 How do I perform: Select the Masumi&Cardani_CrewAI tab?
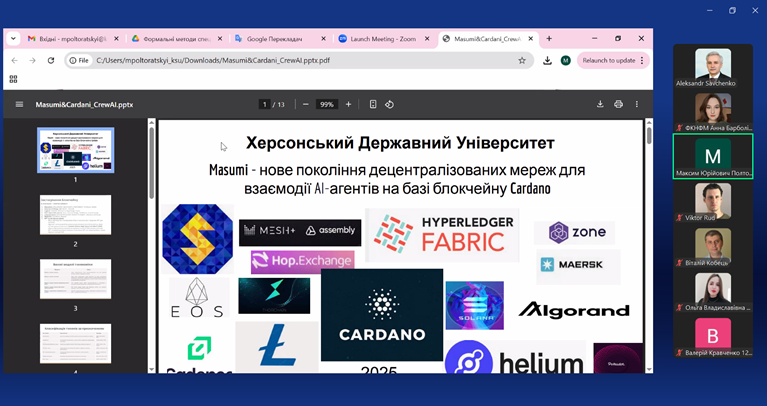click(488, 39)
